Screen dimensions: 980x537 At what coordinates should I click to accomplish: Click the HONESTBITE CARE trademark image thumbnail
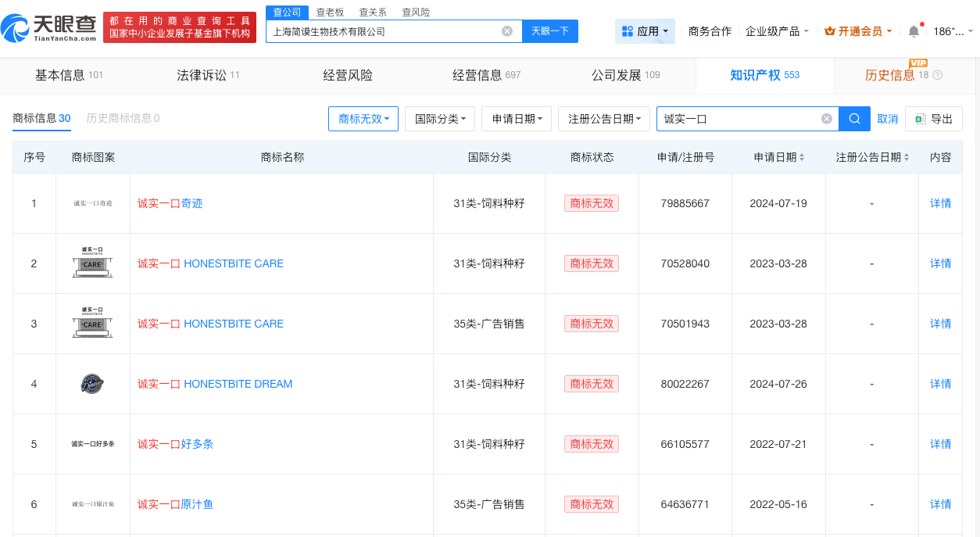tap(91, 263)
